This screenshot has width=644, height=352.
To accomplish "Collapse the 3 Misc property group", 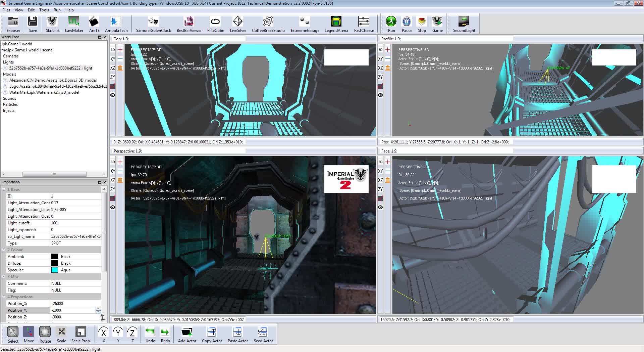I will click(x=4, y=277).
